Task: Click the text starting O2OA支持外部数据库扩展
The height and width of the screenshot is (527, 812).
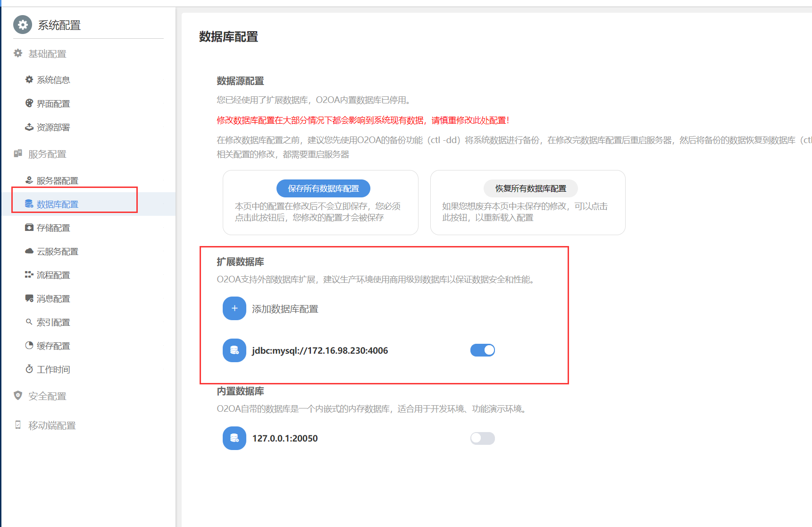Action: point(377,280)
